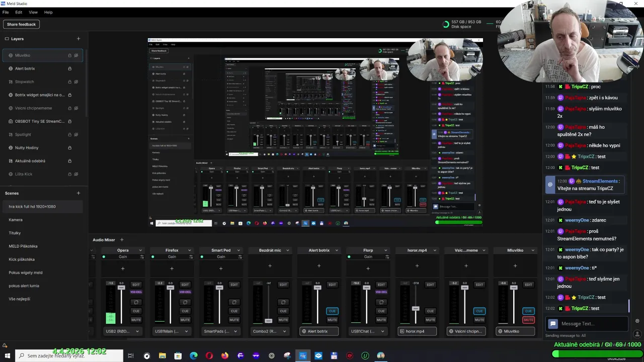The height and width of the screenshot is (362, 644).
Task: Click the Alert botrix source button
Action: pos(318,331)
